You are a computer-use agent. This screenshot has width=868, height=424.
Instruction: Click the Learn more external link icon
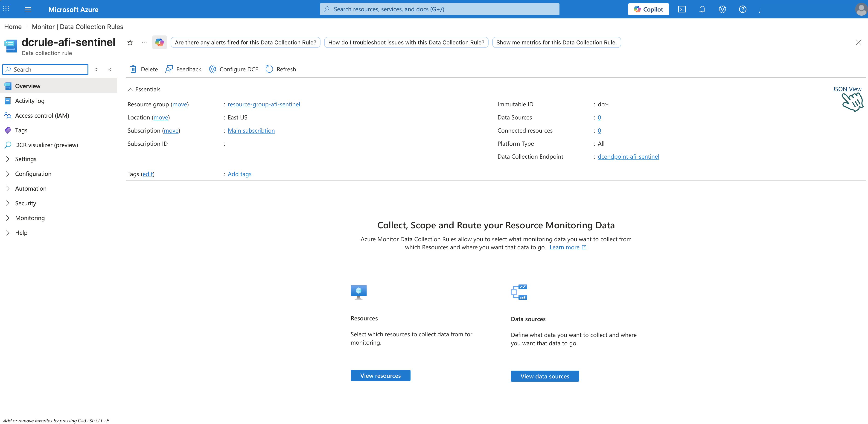click(584, 247)
